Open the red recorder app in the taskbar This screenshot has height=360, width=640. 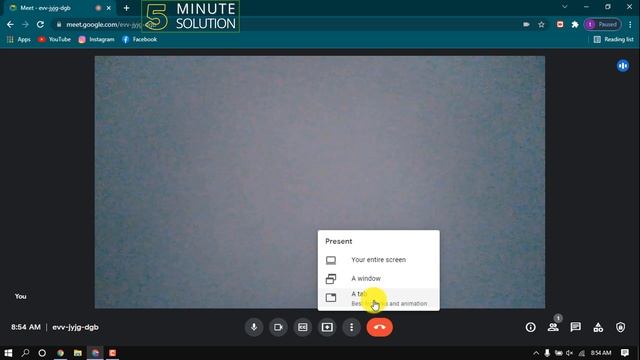click(113, 353)
